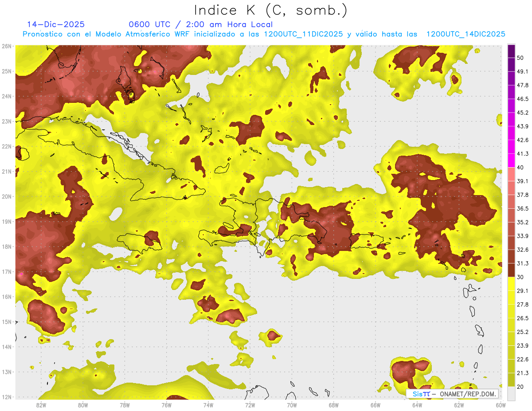
Task: Click the '30' color scale value
Action: [x=520, y=277]
